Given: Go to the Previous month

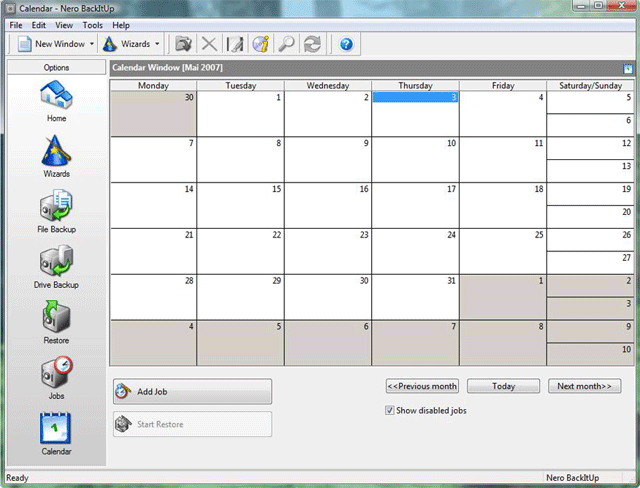Looking at the screenshot, I should (x=422, y=386).
